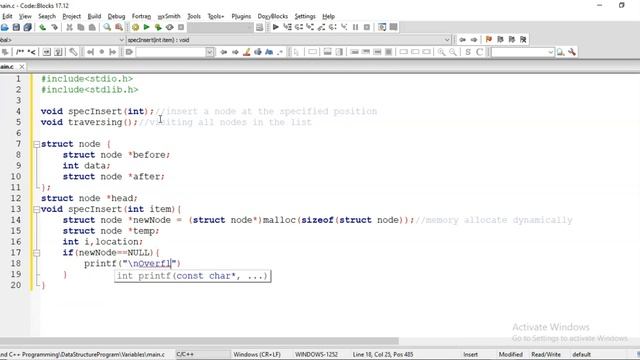Open the Build menu

pos(94,16)
